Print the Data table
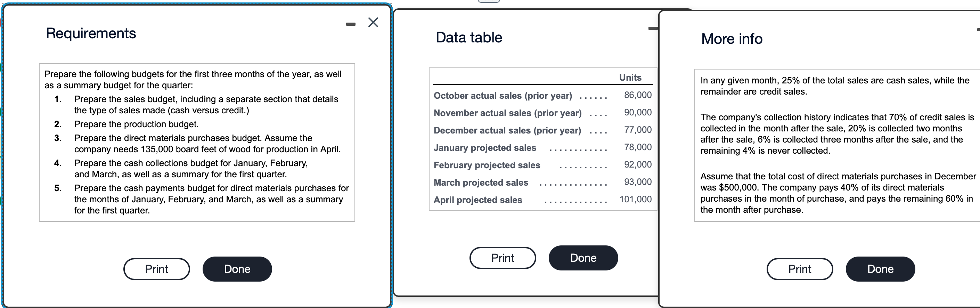Screen dimensions: 980x308 [x=503, y=258]
